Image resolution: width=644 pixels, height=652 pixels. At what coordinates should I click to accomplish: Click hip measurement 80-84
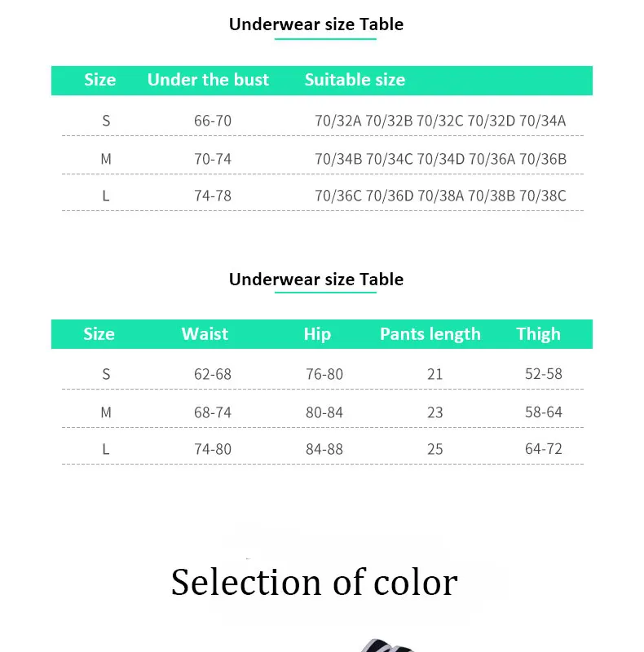[x=324, y=412]
